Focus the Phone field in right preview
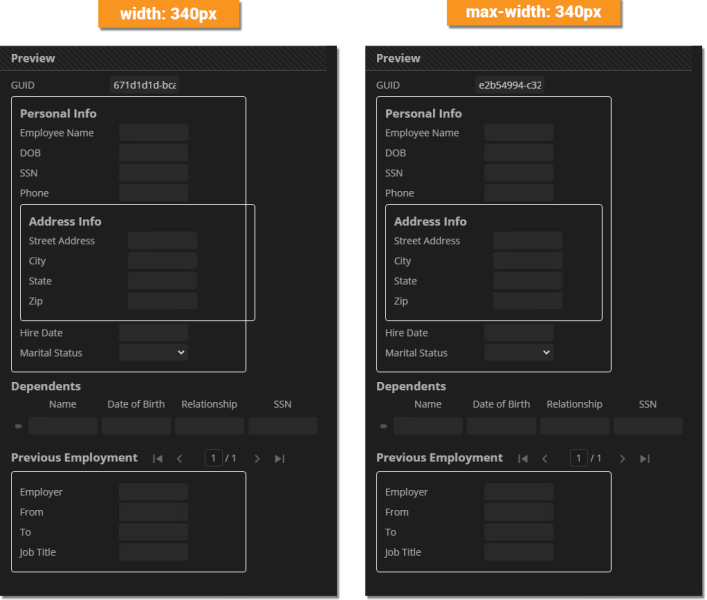 519,192
